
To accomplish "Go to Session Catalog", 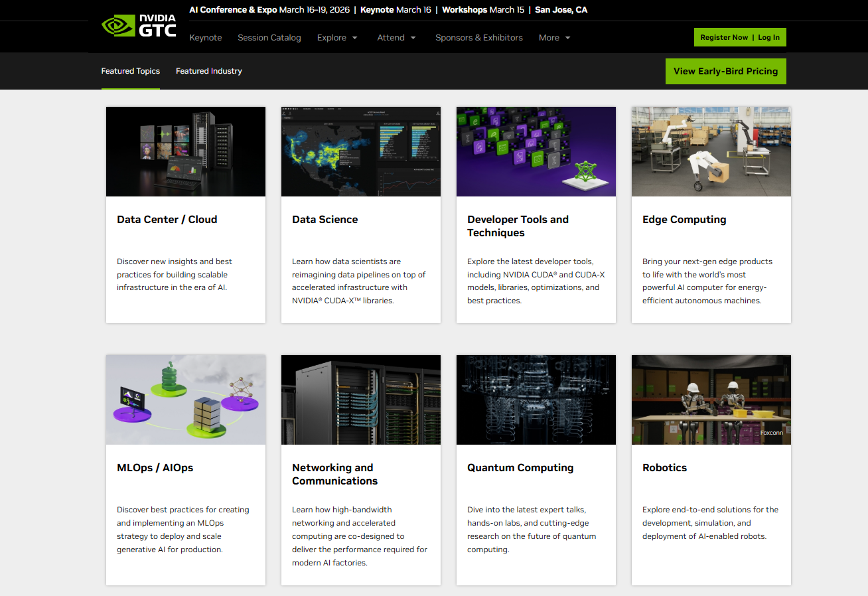I will (269, 38).
